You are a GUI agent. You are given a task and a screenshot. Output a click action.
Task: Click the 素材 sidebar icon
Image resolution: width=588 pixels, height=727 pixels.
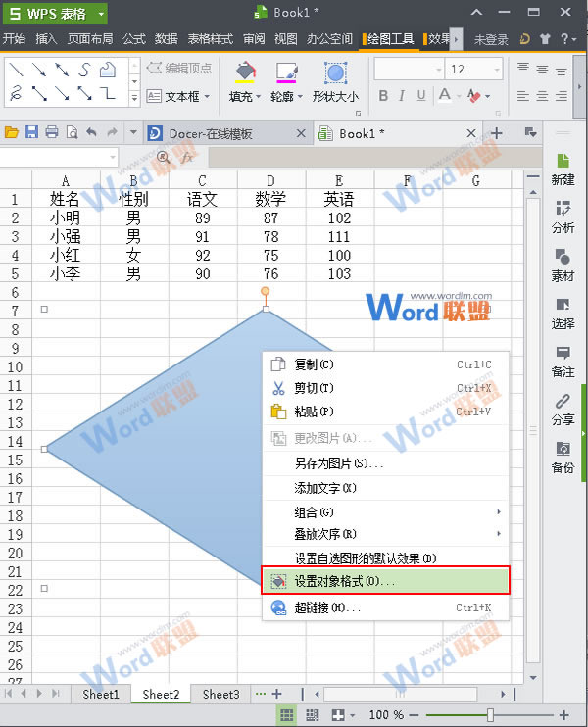(563, 266)
